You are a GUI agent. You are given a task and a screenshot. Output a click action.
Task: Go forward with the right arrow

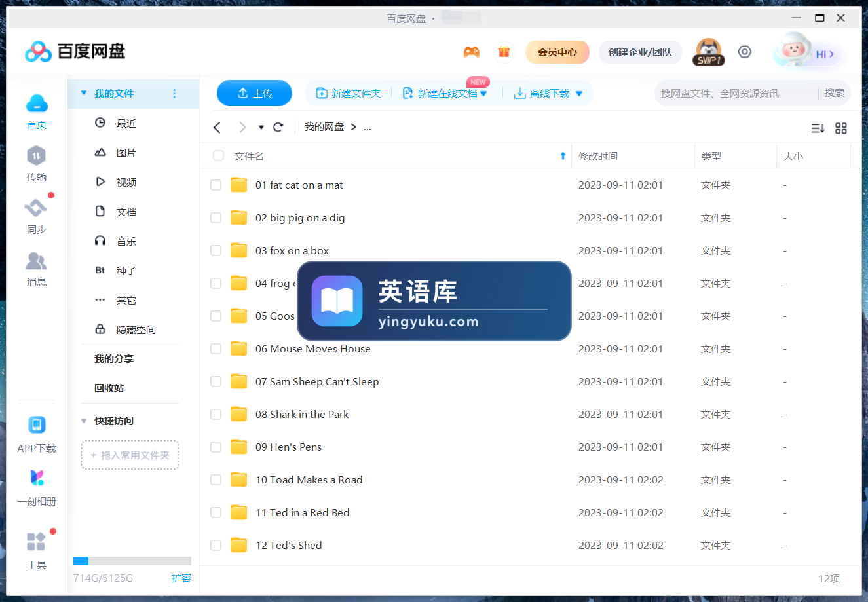[242, 127]
